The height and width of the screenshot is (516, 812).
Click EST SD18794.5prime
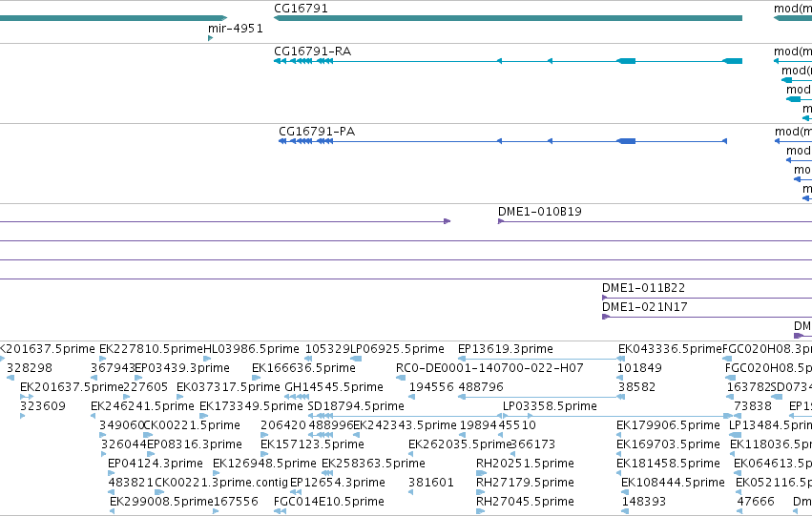[x=356, y=406]
